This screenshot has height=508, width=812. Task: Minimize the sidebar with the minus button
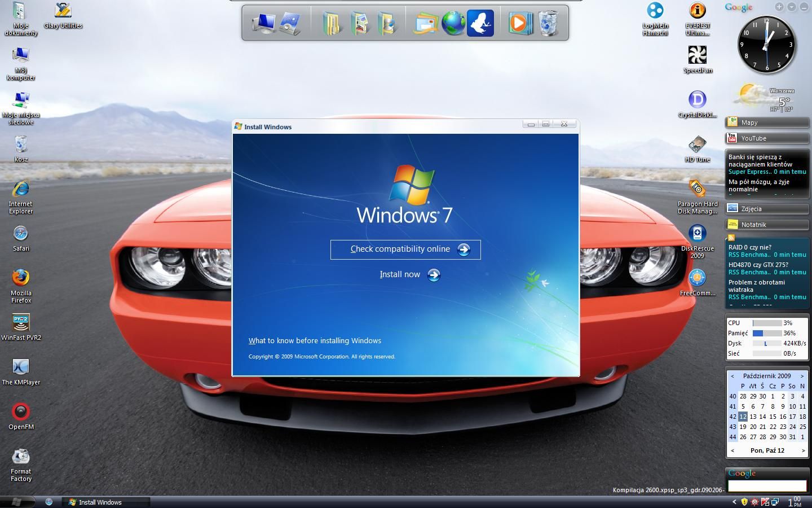[x=804, y=7]
